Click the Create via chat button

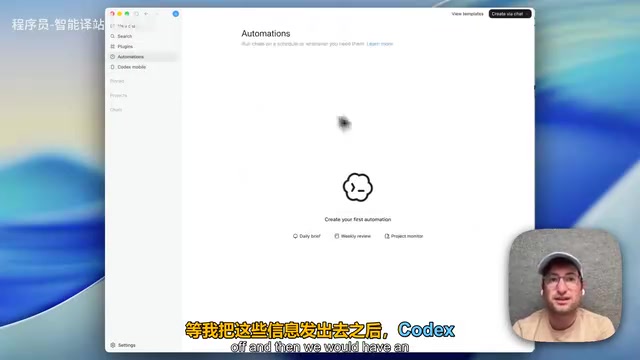(510, 14)
